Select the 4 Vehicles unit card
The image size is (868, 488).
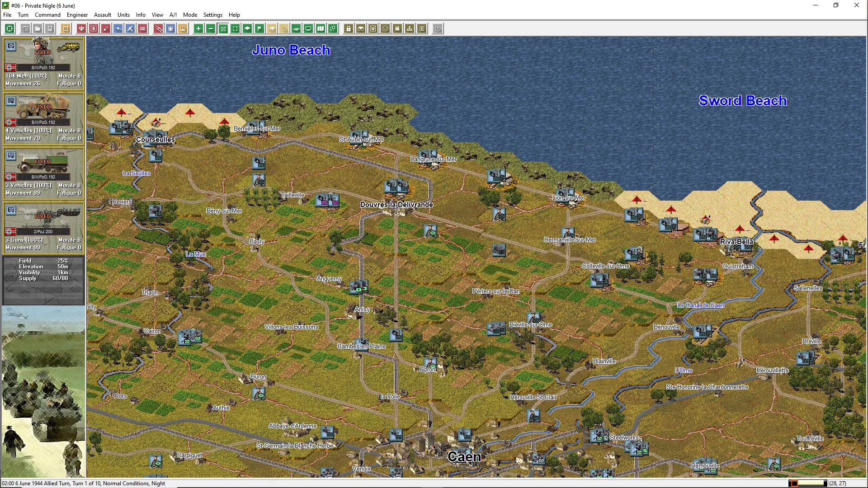pos(43,118)
